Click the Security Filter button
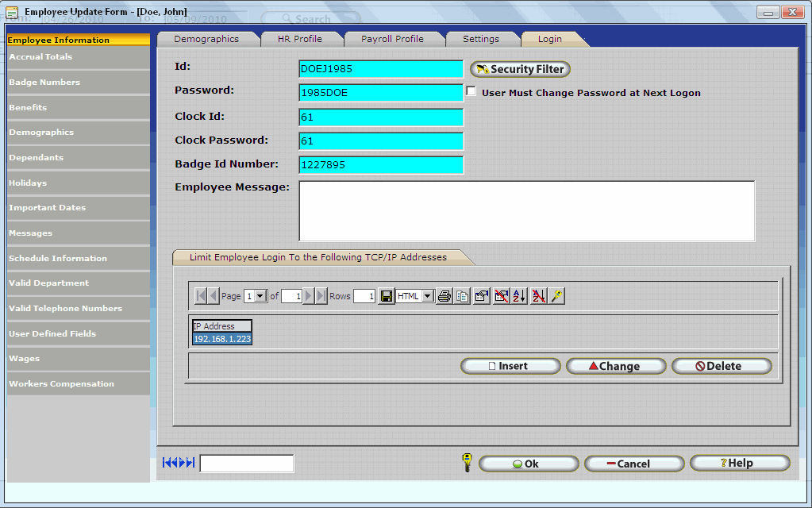 pos(520,69)
